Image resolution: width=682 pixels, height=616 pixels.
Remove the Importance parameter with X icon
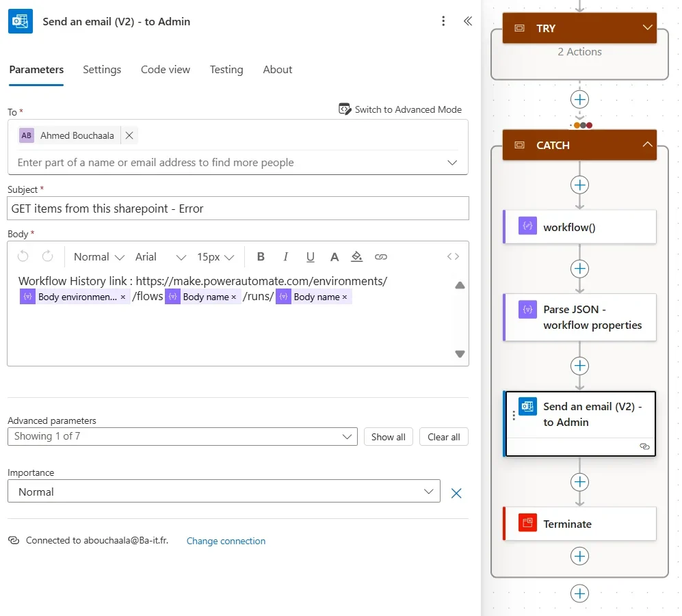[x=456, y=493]
